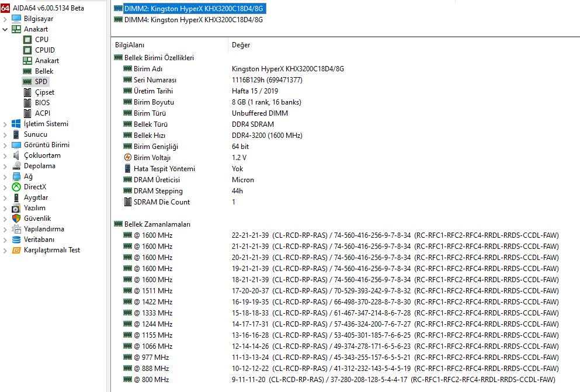Expand the Güvenlik tree node
This screenshot has width=580, height=392.
point(5,219)
